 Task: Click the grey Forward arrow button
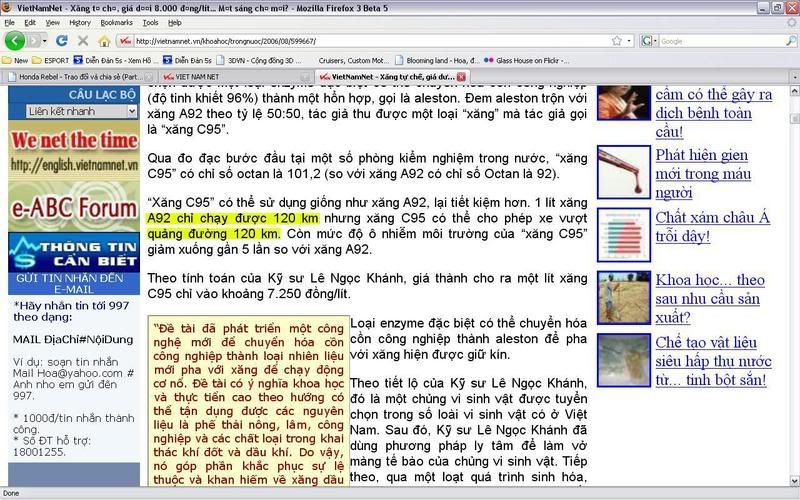34,41
